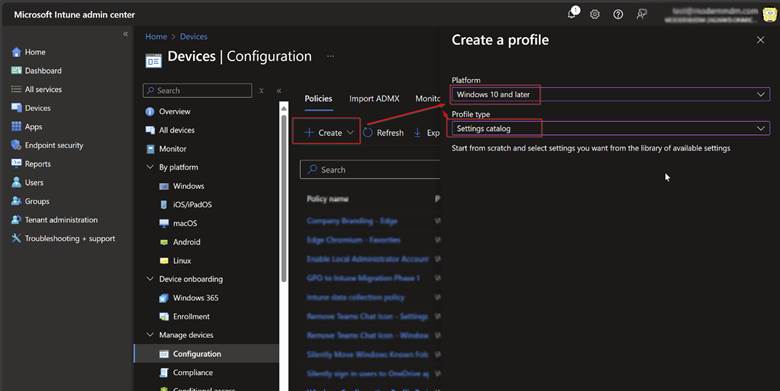Open Enable Local Administrator Account policy
Image resolution: width=780 pixels, height=391 pixels.
[x=368, y=259]
